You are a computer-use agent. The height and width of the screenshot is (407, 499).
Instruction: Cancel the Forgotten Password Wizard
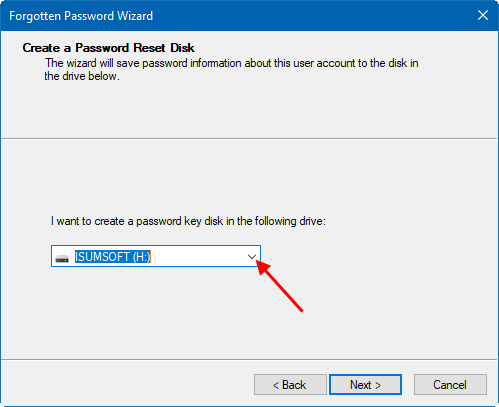click(450, 385)
